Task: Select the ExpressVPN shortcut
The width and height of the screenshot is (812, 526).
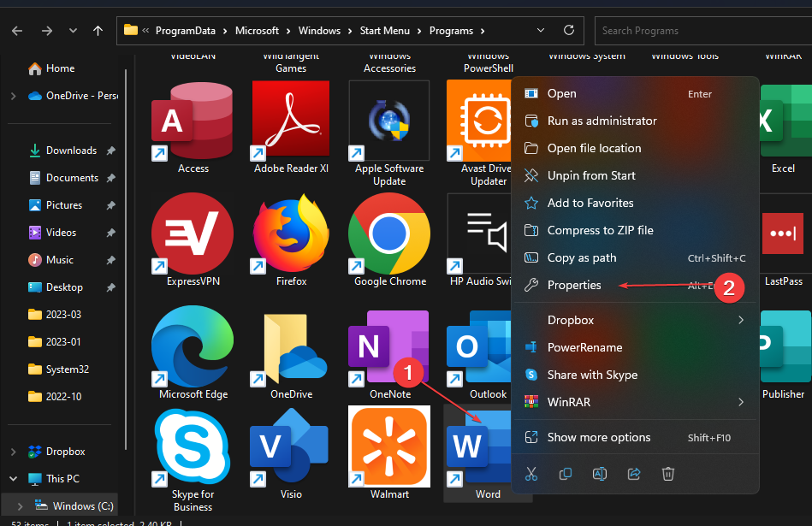Action: (193, 233)
